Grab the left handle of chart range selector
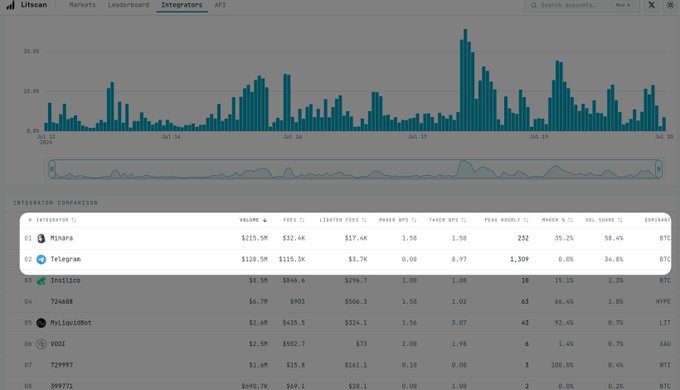The width and height of the screenshot is (680, 390). [52, 169]
